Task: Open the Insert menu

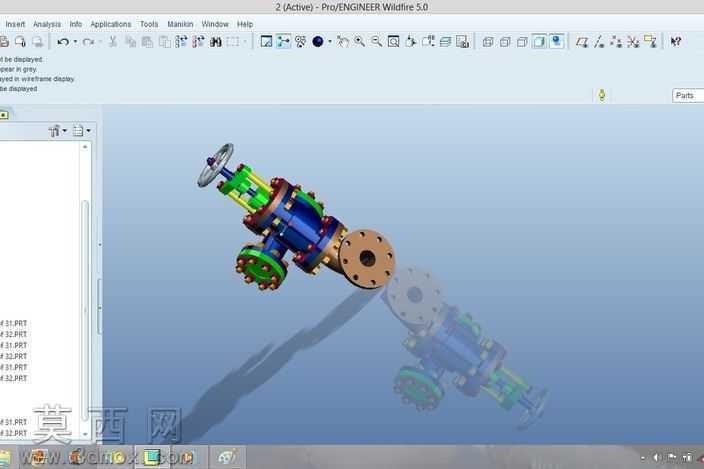Action: (x=15, y=24)
